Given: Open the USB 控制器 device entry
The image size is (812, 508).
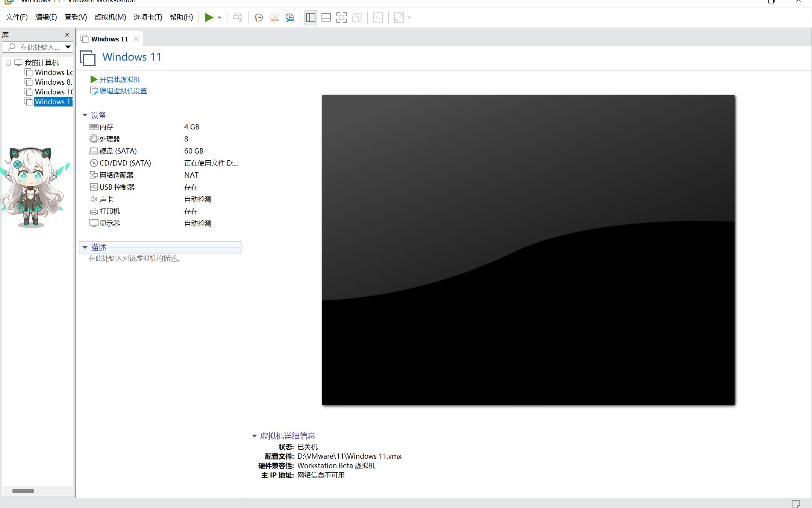Looking at the screenshot, I should point(117,187).
